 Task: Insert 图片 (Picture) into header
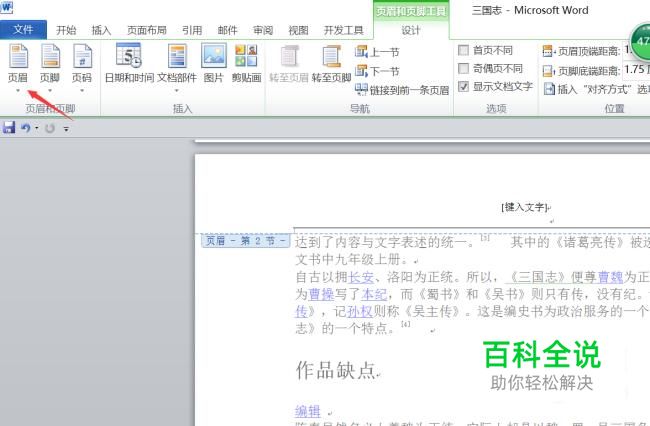214,63
